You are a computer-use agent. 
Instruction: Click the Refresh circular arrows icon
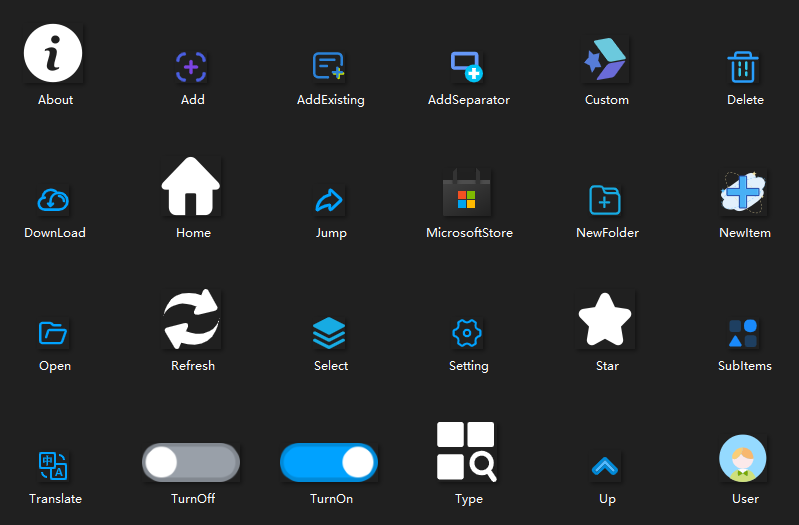tap(191, 319)
